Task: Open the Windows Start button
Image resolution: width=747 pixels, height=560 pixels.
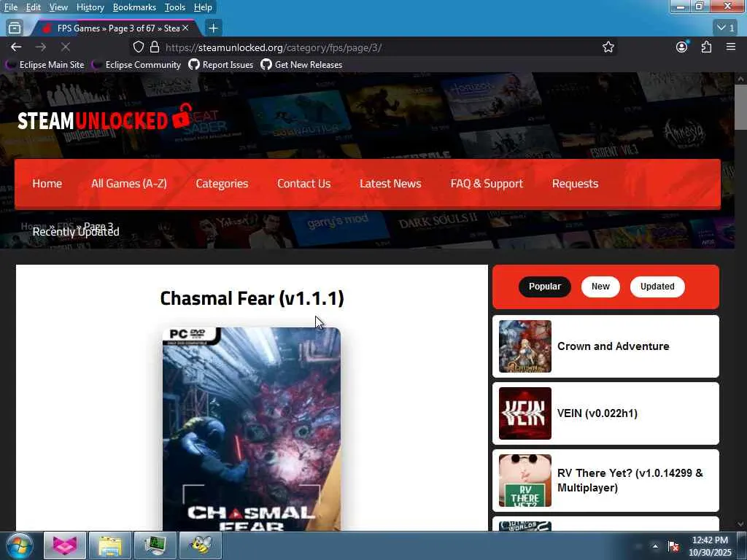Action: pos(19,545)
